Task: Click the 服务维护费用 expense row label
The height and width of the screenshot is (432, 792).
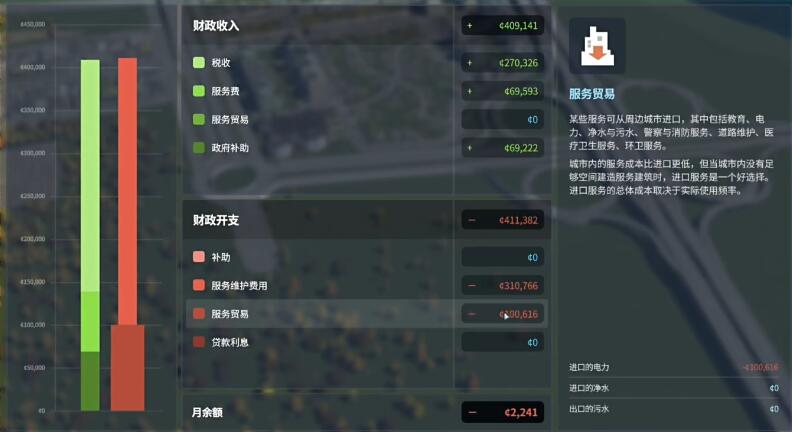Action: pos(239,285)
